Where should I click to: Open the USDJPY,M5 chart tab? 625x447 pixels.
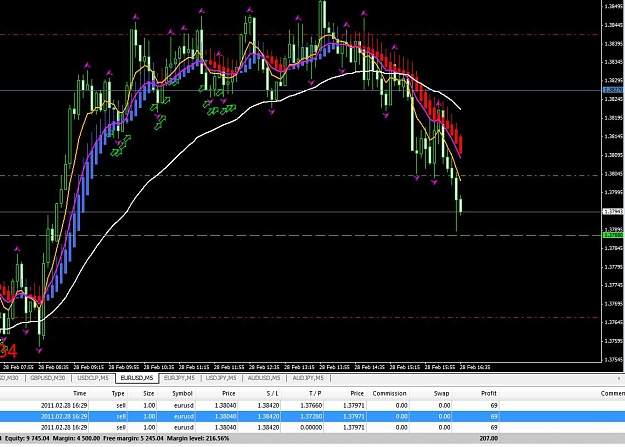[221, 378]
